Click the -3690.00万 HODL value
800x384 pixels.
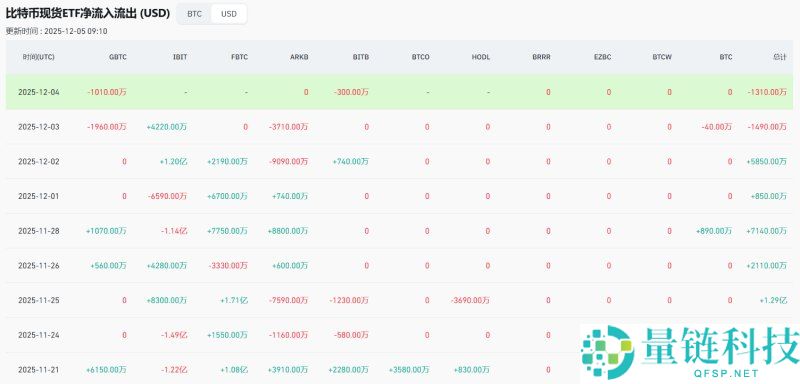tap(469, 300)
